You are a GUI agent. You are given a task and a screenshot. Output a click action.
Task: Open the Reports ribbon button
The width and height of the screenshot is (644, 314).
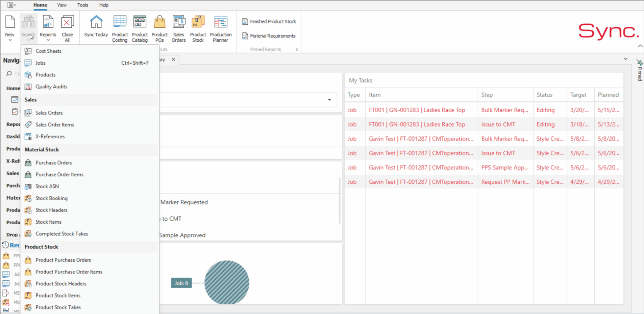pyautogui.click(x=48, y=28)
